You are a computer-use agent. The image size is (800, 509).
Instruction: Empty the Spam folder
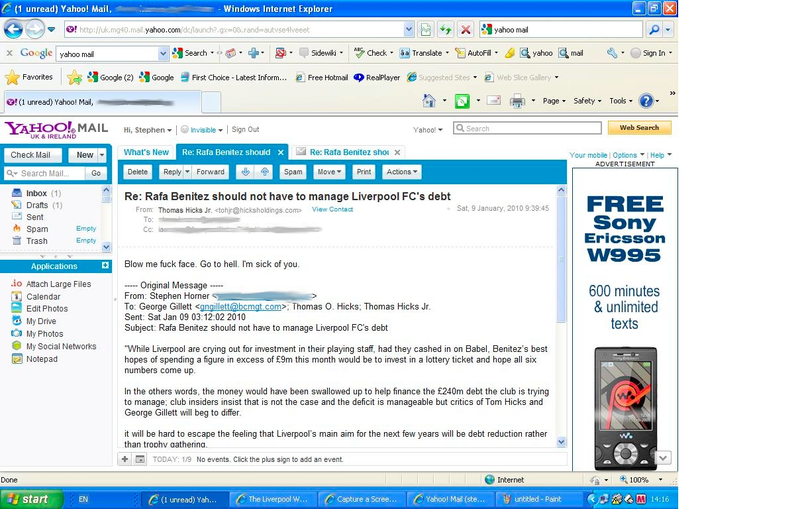pos(86,228)
